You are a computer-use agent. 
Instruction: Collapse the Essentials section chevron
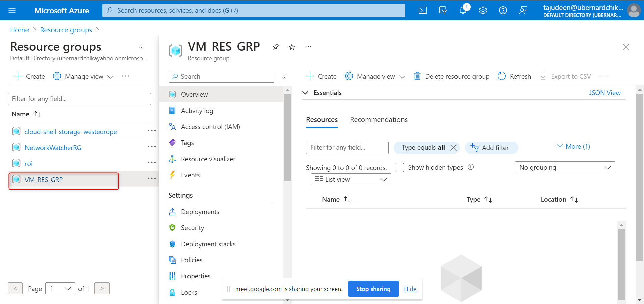coord(306,93)
